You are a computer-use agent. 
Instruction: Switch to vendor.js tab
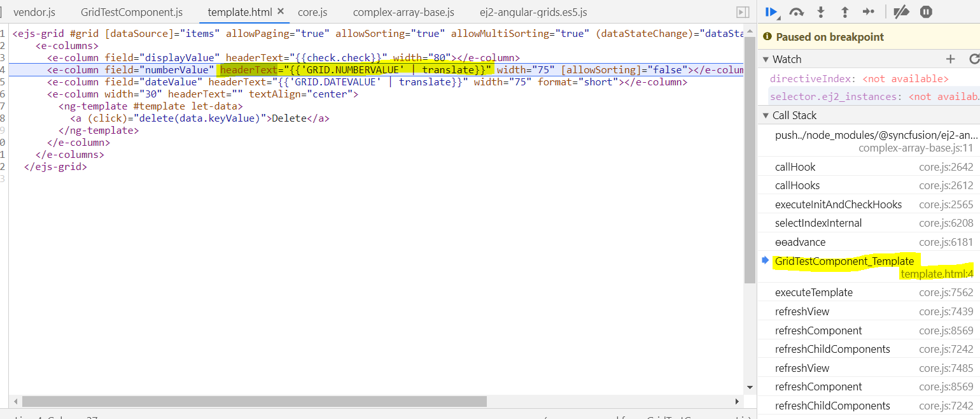point(34,12)
